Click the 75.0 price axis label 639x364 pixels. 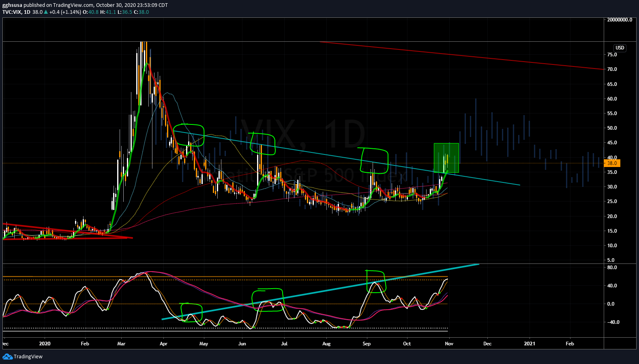[612, 55]
